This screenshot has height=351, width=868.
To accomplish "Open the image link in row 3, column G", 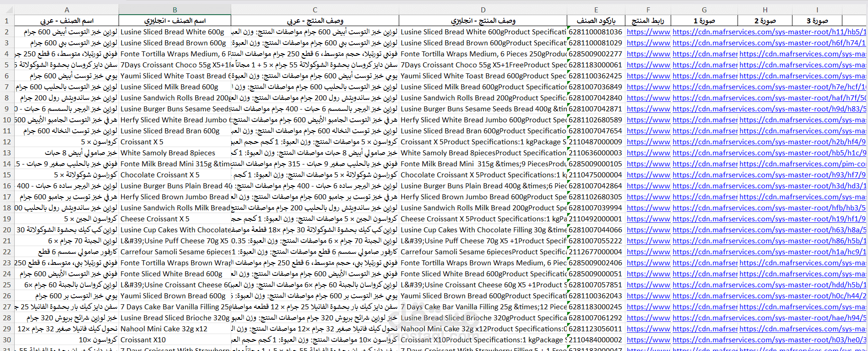I will click(769, 43).
